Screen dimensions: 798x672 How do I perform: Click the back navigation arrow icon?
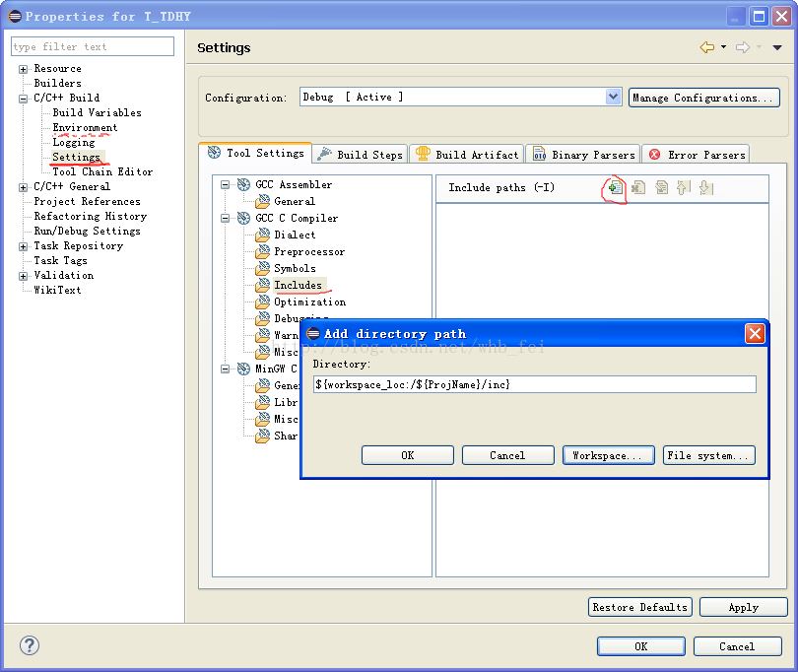click(706, 47)
